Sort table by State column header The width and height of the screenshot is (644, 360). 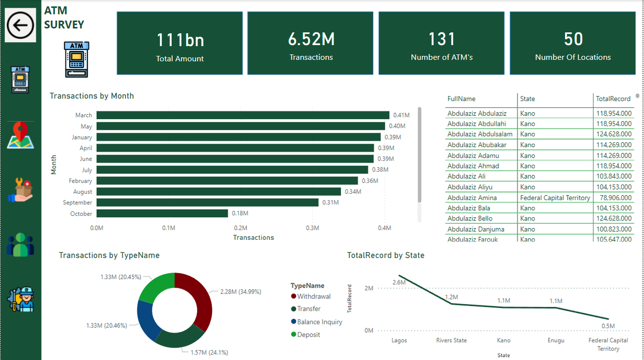[x=528, y=99]
